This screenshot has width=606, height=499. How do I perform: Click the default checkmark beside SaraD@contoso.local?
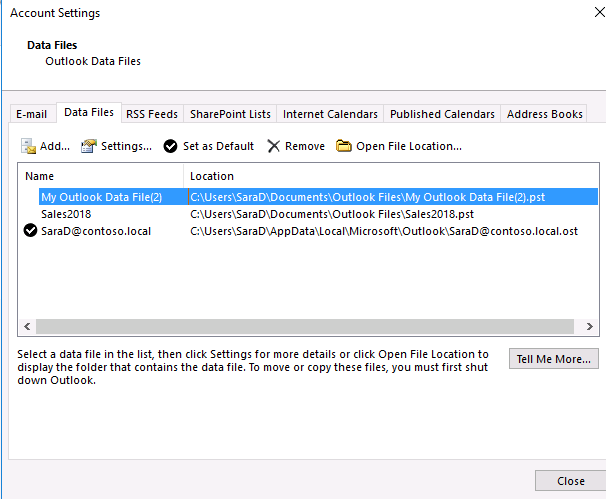point(31,231)
